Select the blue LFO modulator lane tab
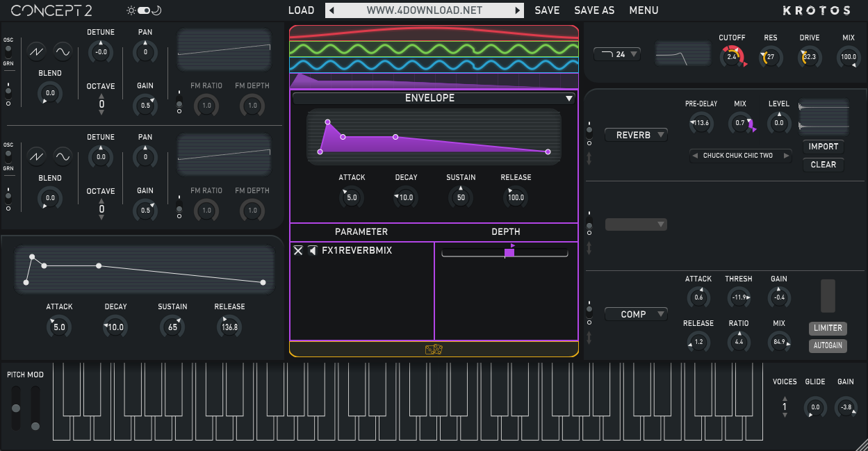Screen dimensions: 868x451 (x=434, y=65)
